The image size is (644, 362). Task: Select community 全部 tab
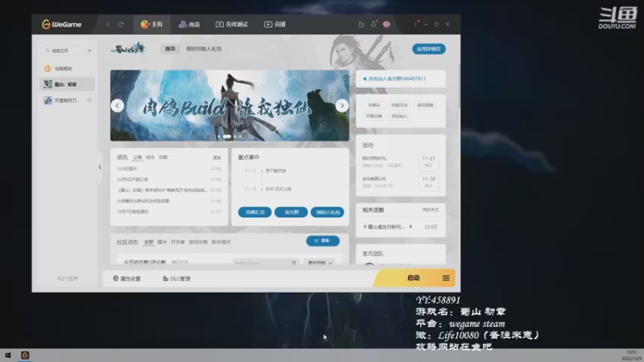(149, 242)
